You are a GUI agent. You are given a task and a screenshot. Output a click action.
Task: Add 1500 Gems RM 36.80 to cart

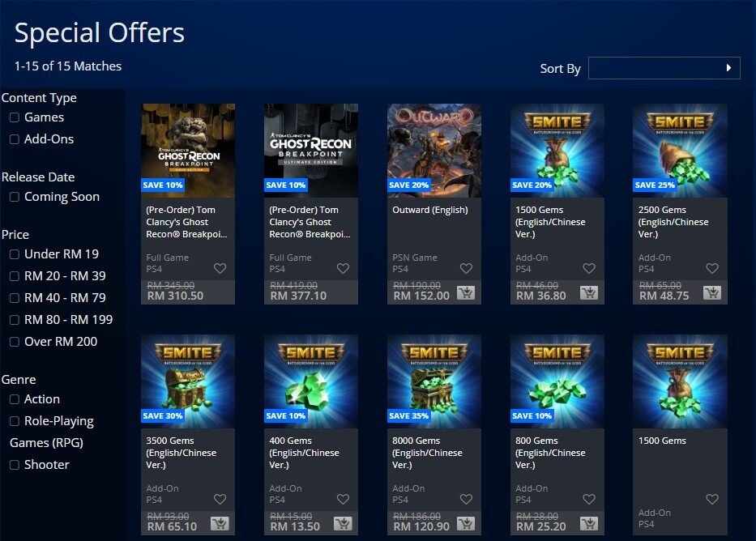(x=589, y=293)
